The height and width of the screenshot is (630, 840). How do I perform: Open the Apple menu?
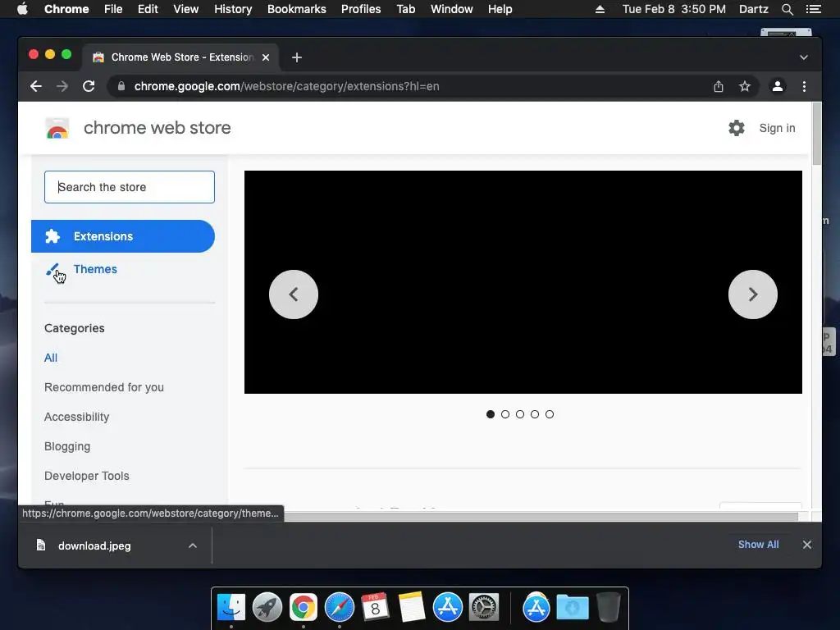(x=22, y=9)
